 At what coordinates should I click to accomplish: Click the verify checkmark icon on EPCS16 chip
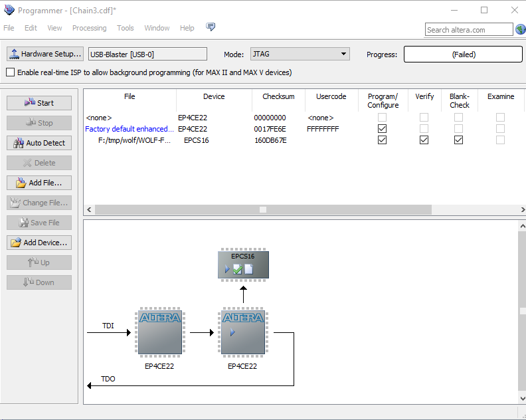click(238, 269)
